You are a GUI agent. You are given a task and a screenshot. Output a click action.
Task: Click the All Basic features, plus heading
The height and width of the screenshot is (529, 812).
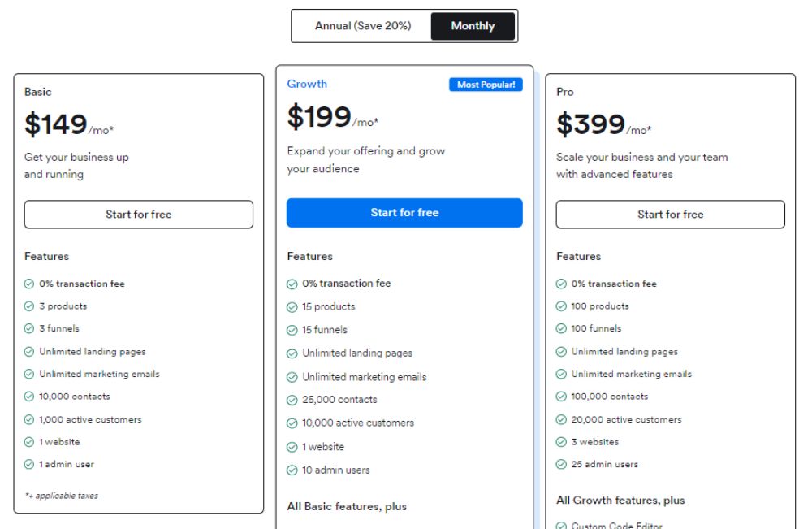point(347,507)
